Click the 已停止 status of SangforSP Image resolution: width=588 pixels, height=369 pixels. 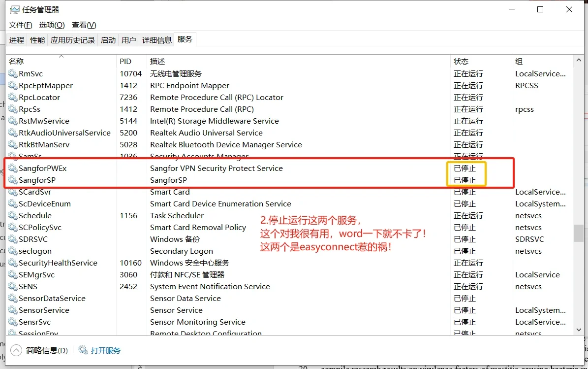point(464,180)
